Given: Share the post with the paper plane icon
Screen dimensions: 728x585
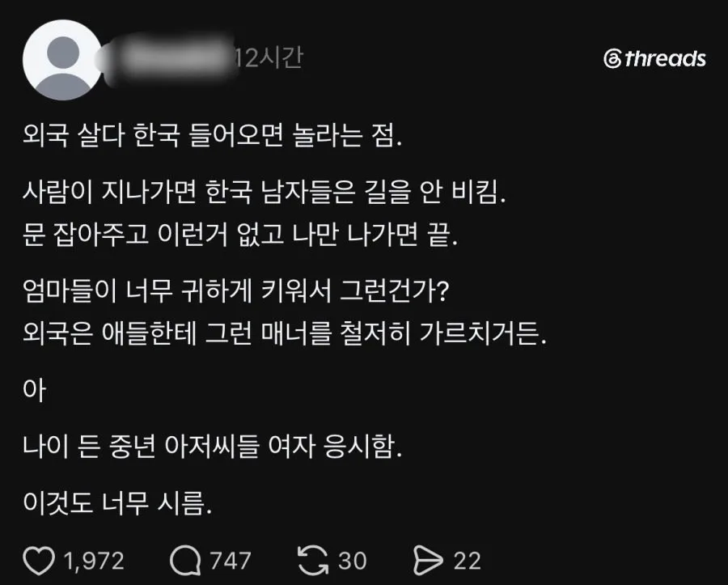Looking at the screenshot, I should coord(428,561).
